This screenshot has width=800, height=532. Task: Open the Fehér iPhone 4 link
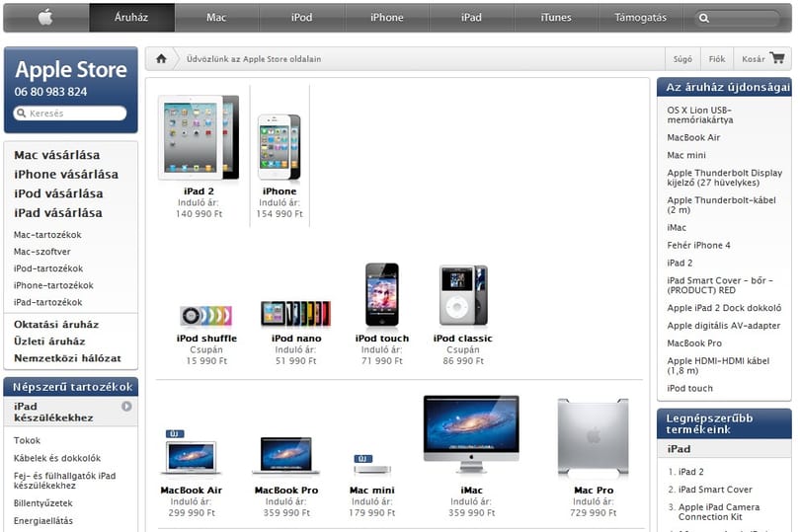coord(698,246)
